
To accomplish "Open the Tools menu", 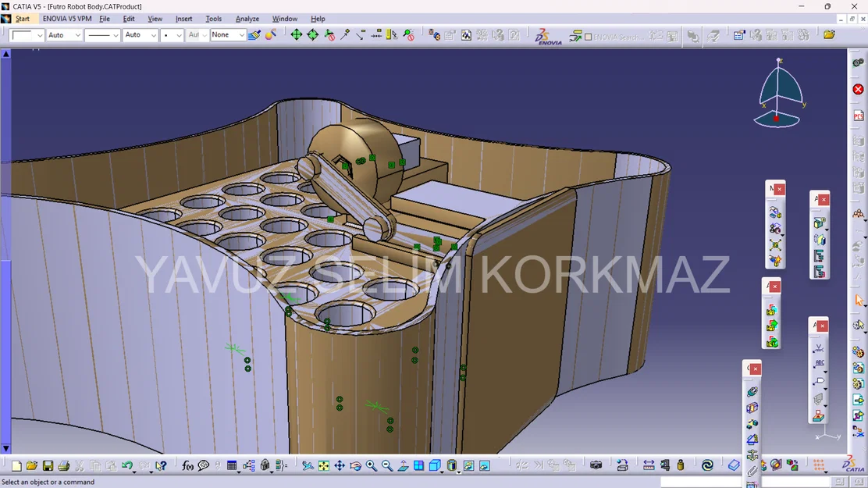I will [213, 19].
